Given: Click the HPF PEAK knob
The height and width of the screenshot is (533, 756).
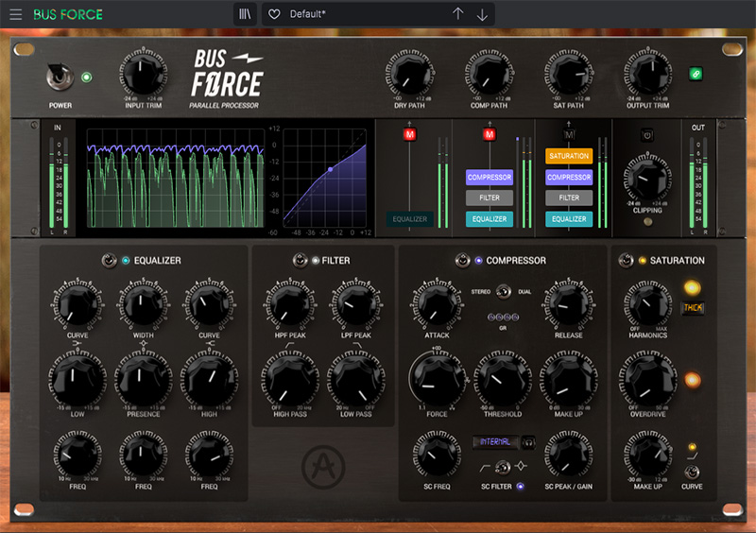Looking at the screenshot, I should coord(290,304).
